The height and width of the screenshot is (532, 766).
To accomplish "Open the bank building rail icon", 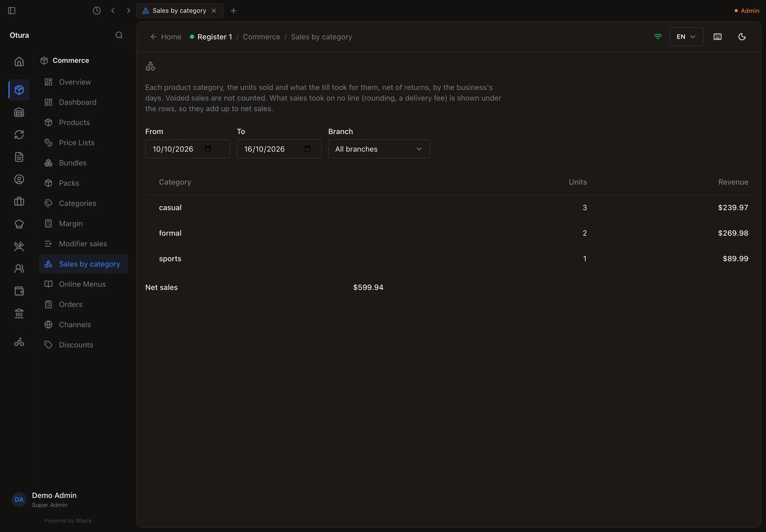I will pyautogui.click(x=19, y=313).
